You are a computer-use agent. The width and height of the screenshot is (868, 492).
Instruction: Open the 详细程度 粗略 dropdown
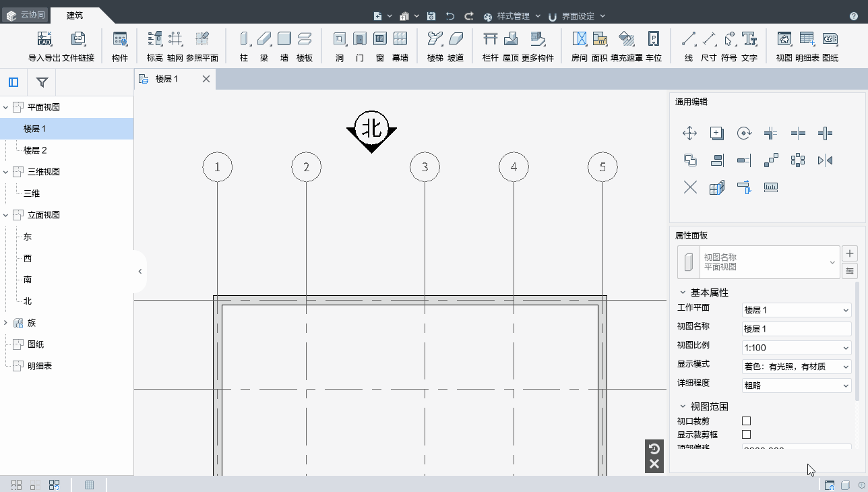pyautogui.click(x=797, y=386)
